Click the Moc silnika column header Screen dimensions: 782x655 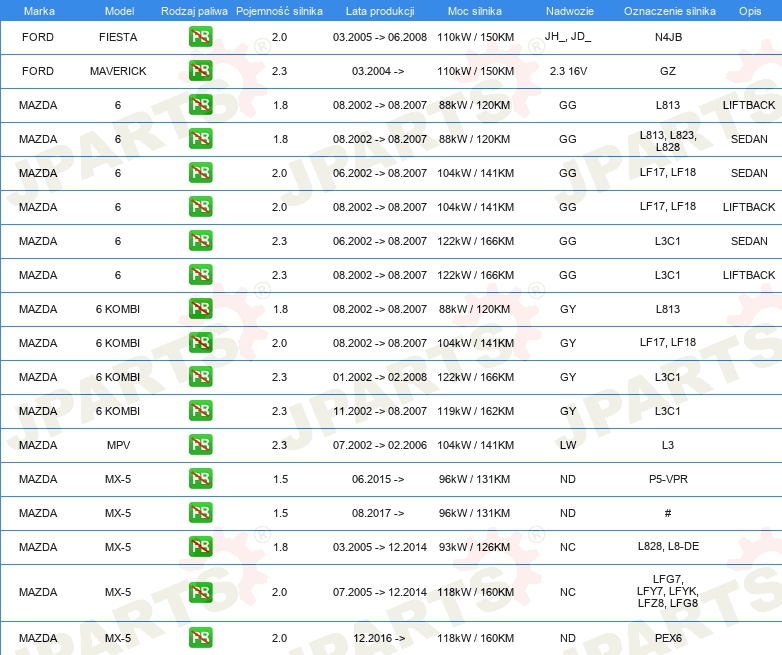click(x=475, y=11)
